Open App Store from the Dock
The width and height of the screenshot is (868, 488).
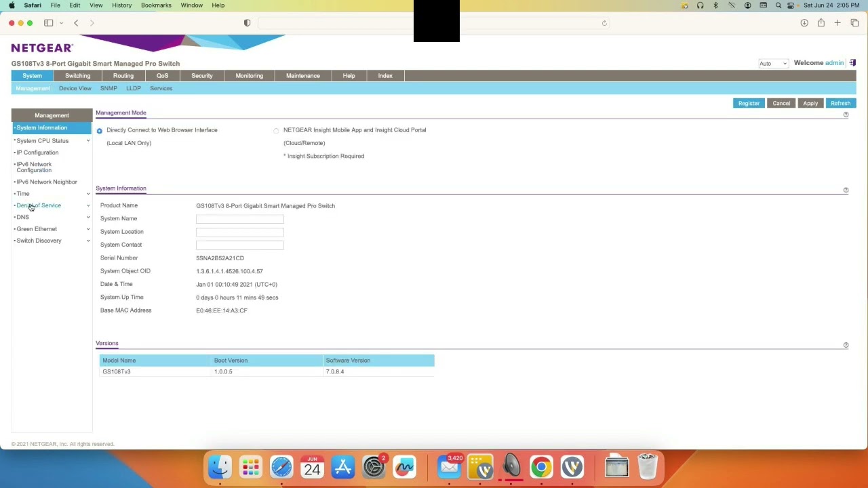(x=343, y=467)
